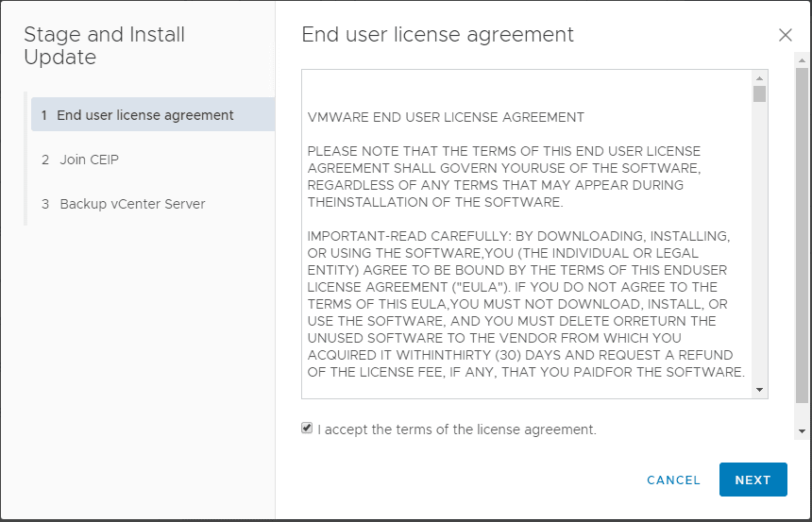The width and height of the screenshot is (812, 522).
Task: Select step 1 End user license agreement
Action: [x=145, y=115]
